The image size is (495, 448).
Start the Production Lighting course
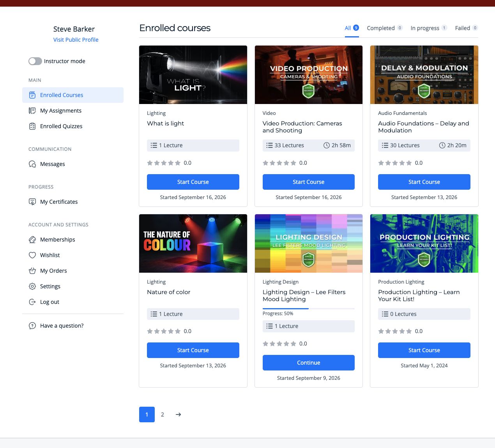coord(424,350)
